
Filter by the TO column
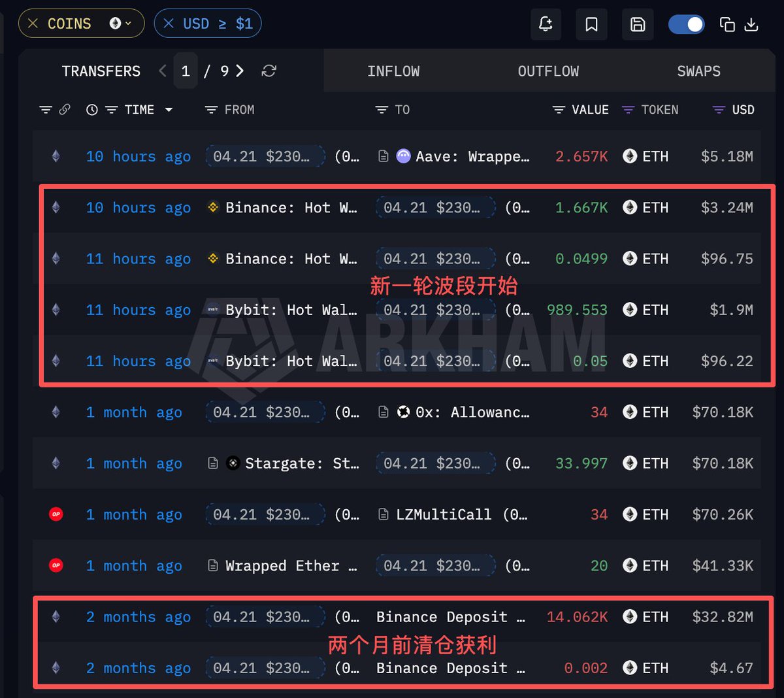click(x=382, y=110)
